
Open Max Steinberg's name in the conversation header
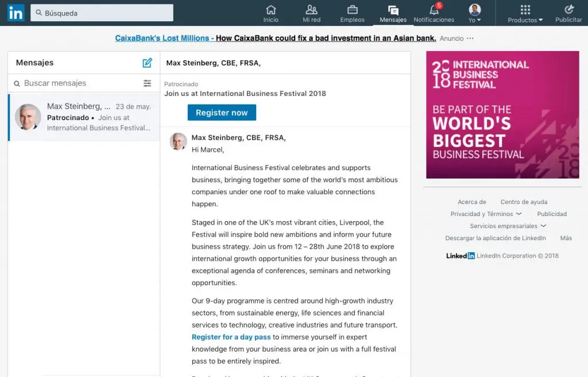[214, 63]
